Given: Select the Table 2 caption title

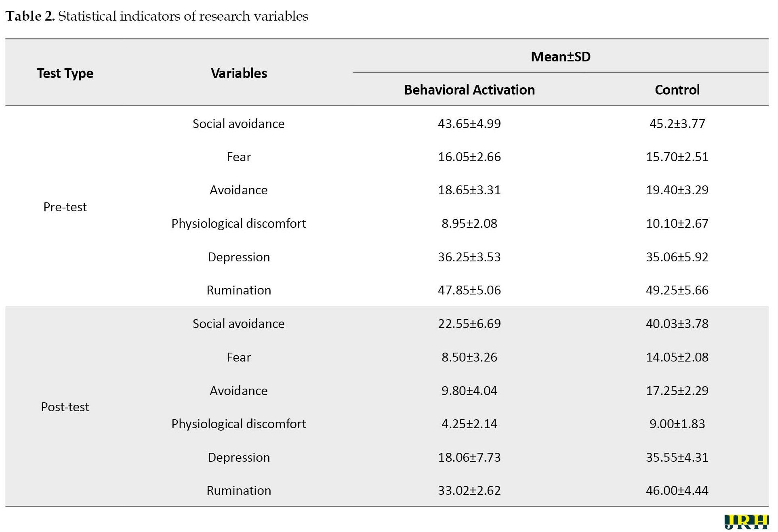Looking at the screenshot, I should (157, 16).
